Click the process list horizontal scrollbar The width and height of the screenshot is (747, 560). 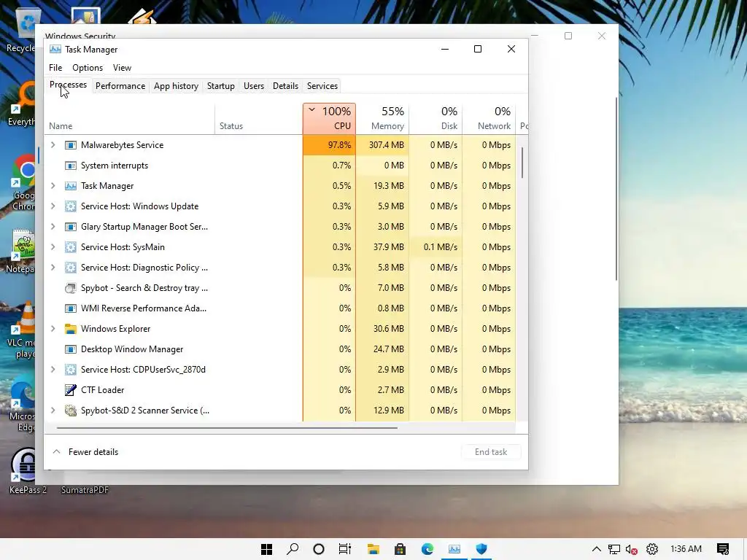click(227, 427)
